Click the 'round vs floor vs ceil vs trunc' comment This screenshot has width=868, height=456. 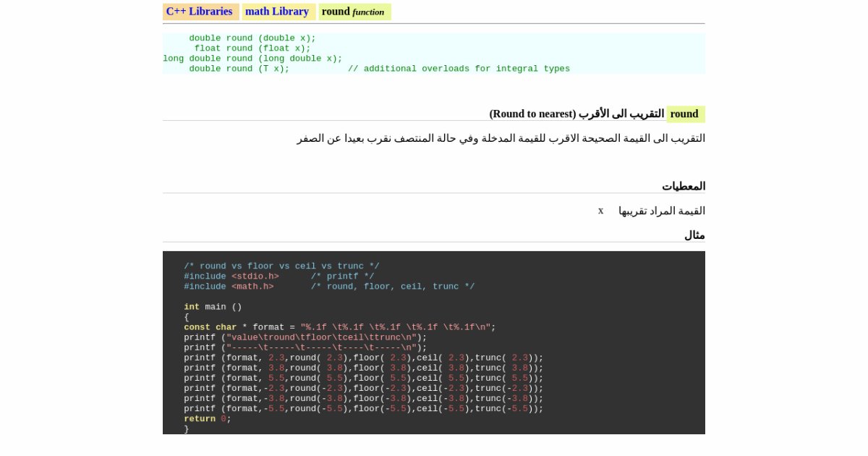click(281, 266)
